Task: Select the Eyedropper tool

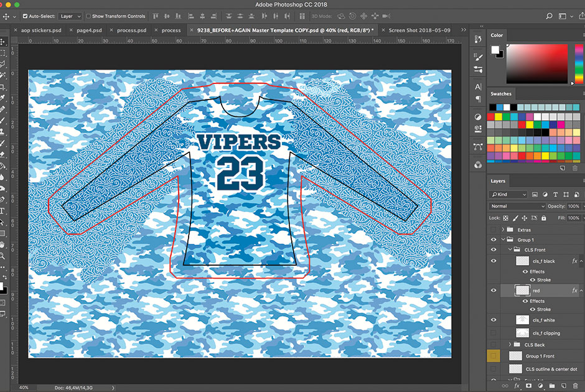Action: (x=2, y=98)
